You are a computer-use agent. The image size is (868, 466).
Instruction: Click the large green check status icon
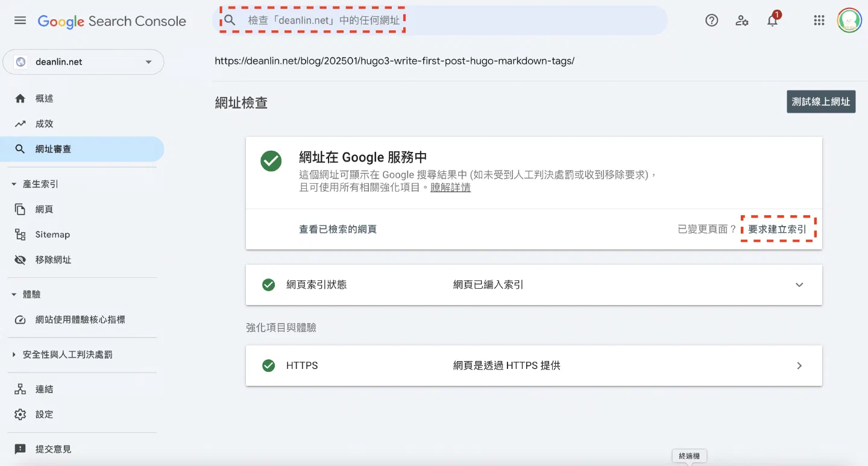(x=271, y=161)
